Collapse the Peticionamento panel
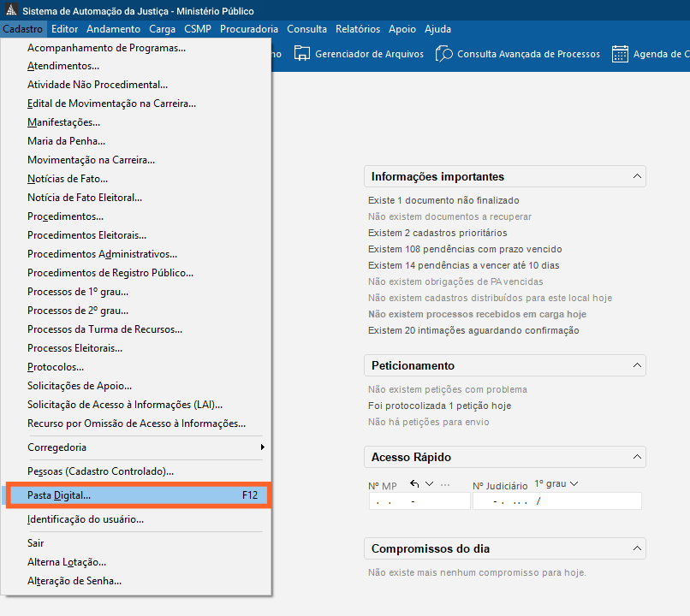The image size is (690, 616). (637, 365)
